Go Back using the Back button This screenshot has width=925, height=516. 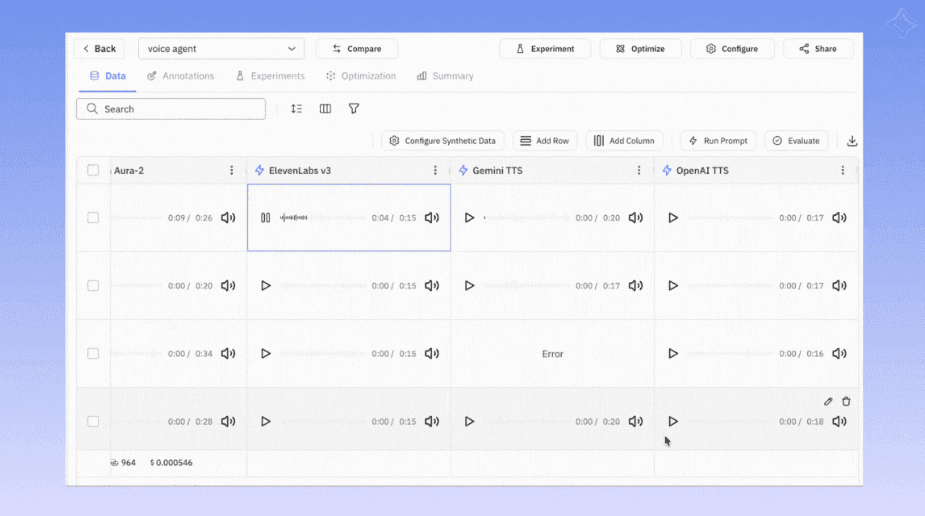tap(99, 48)
